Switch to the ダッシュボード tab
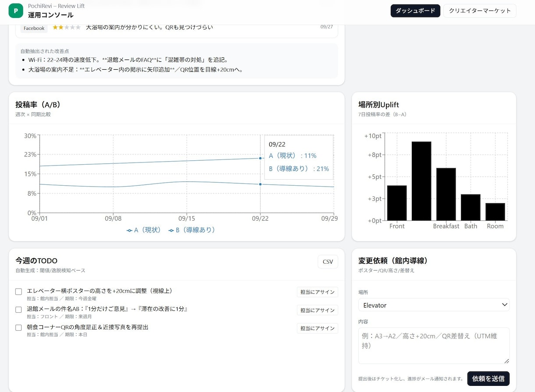The image size is (535, 392). pos(415,11)
